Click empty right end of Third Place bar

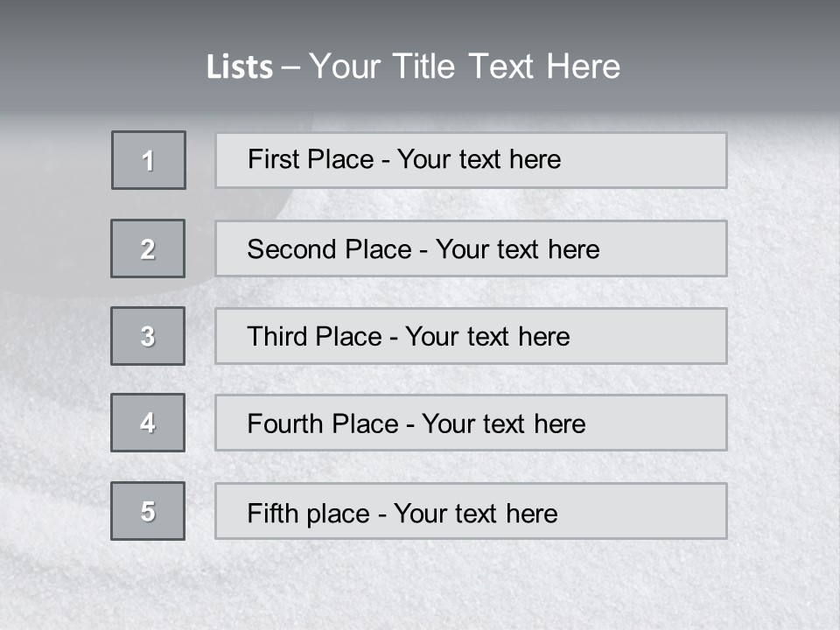(x=665, y=336)
